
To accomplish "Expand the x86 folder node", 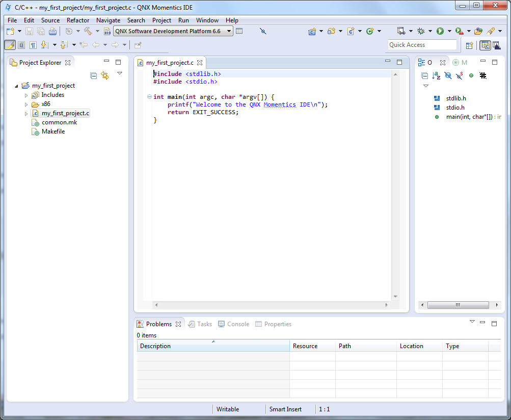I will tap(26, 104).
